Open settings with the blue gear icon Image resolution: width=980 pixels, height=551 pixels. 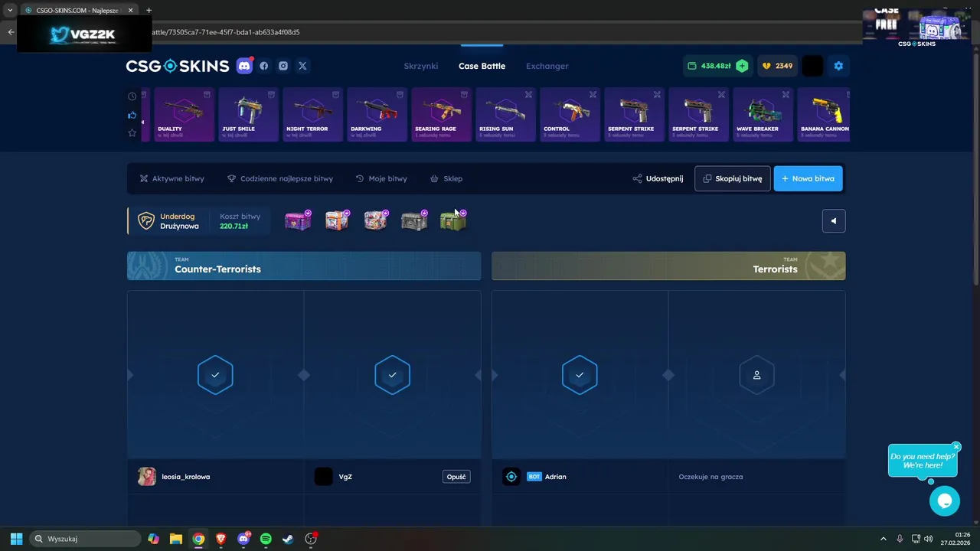coord(838,66)
